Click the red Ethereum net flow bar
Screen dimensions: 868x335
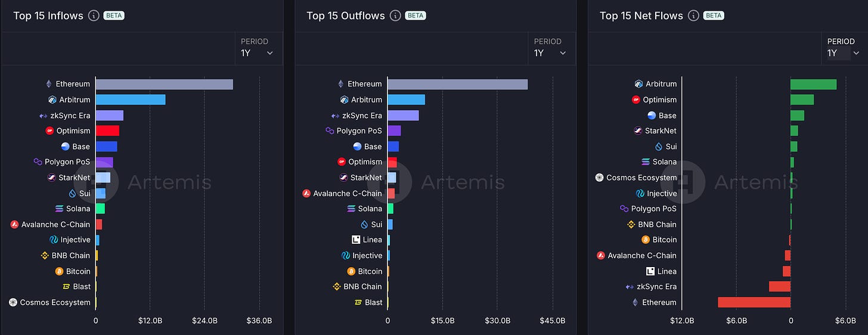[x=754, y=302]
